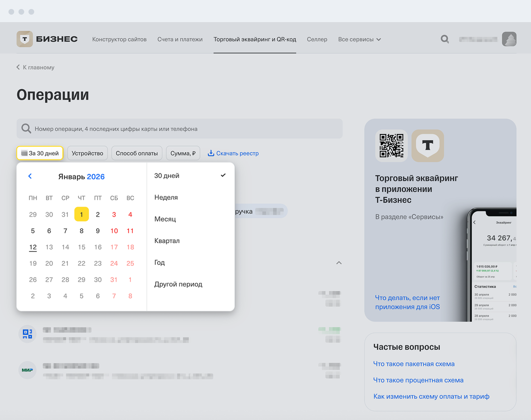Open search via magnifier icon in header
Image resolution: width=531 pixels, height=420 pixels.
click(445, 39)
